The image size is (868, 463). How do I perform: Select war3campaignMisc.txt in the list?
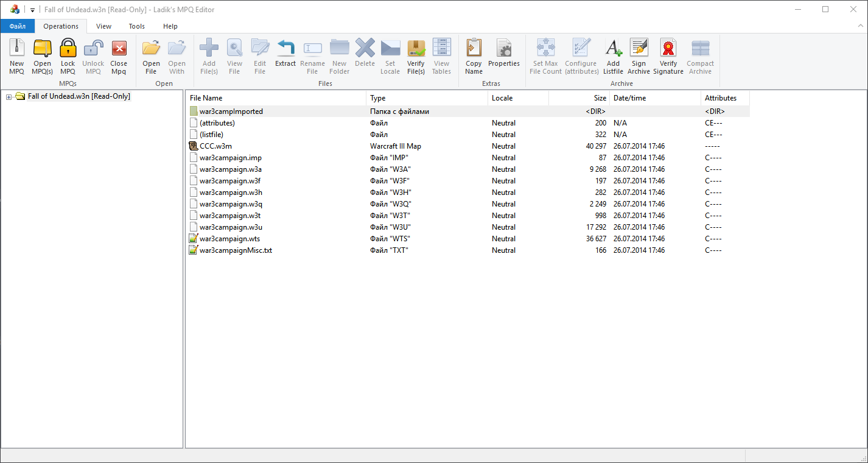coord(468,250)
